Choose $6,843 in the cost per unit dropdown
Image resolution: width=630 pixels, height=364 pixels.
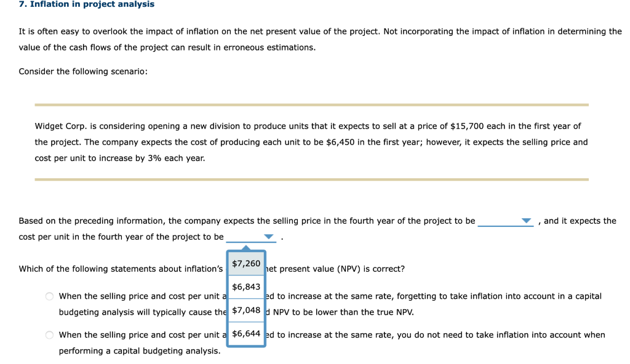tap(245, 287)
